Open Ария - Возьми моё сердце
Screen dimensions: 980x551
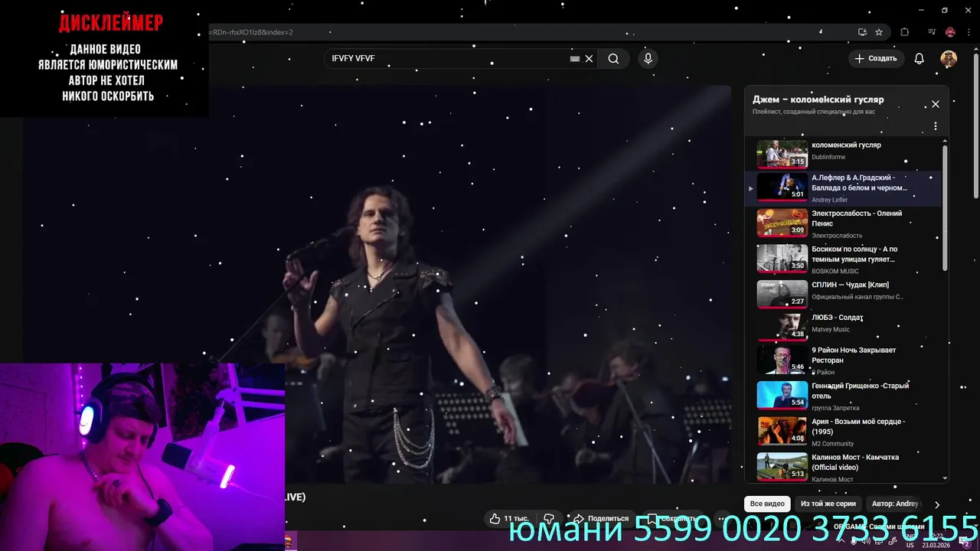(x=858, y=426)
